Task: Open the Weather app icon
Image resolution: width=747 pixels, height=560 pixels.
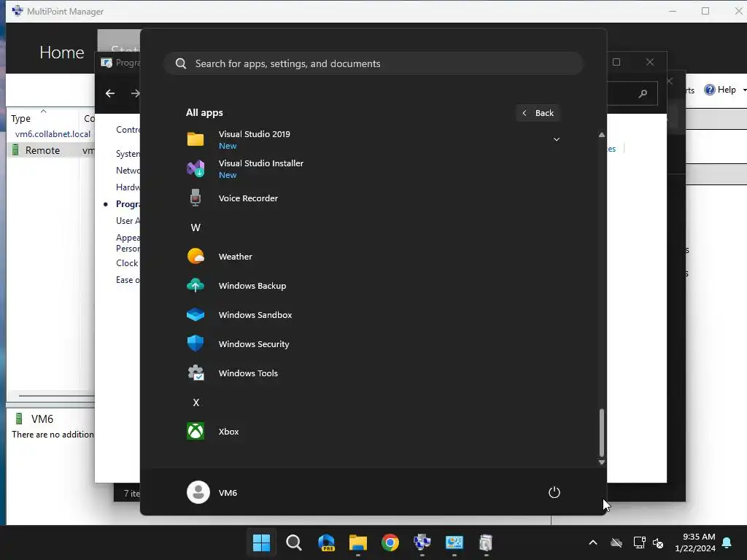Action: [x=196, y=256]
